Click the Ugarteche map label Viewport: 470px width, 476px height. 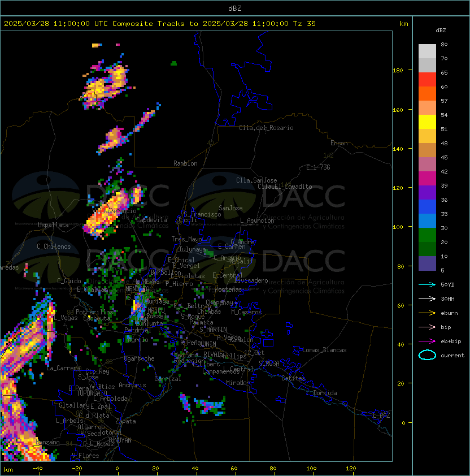click(x=140, y=358)
